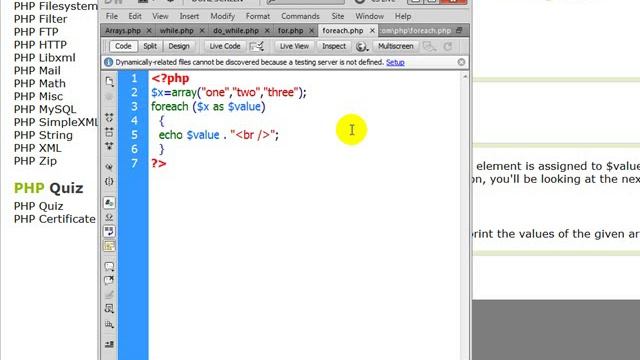The height and width of the screenshot is (360, 640).
Task: Click the Indent Code icon
Action: tap(109, 344)
